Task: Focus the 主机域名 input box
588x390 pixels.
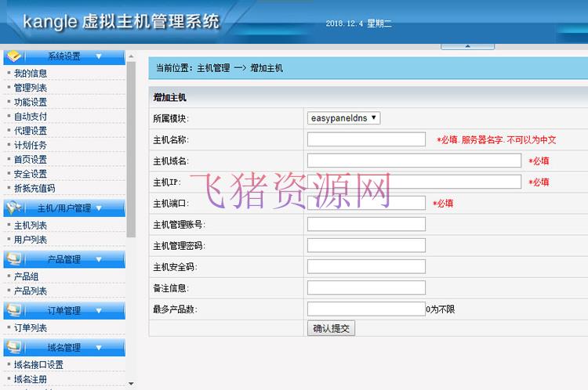Action: 414,161
